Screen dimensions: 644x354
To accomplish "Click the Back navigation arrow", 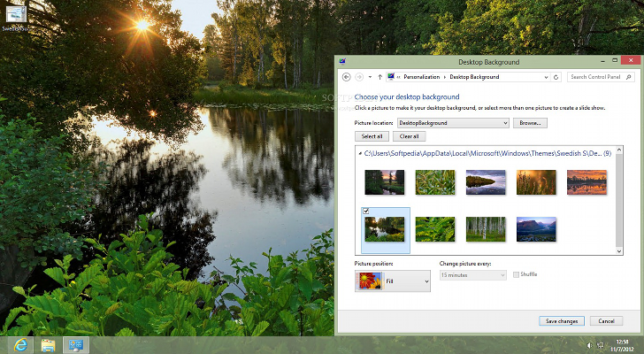I will click(x=346, y=77).
